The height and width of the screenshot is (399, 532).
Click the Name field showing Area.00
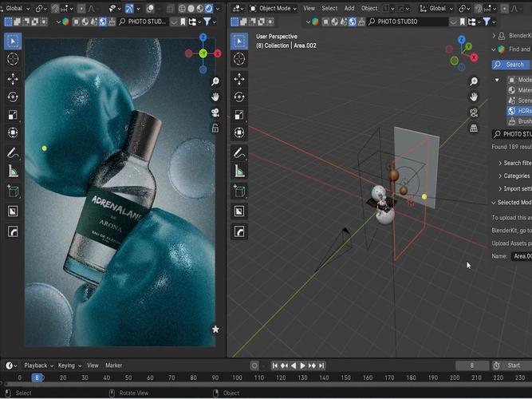(522, 256)
